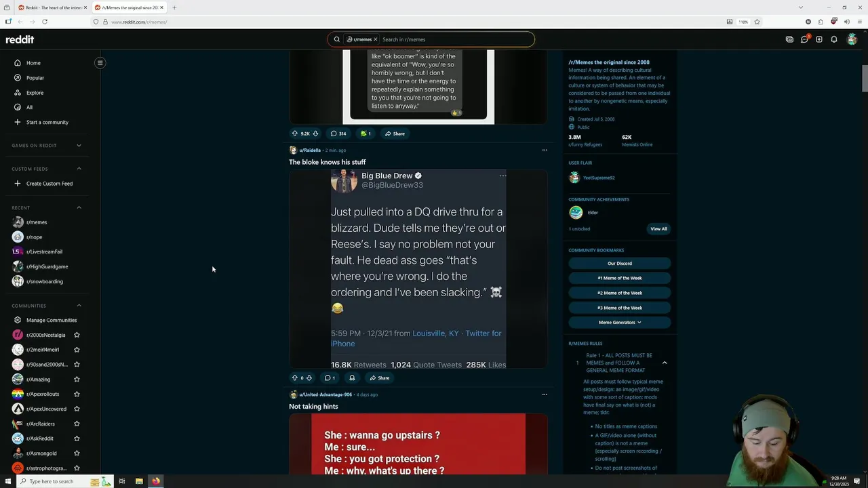The image size is (868, 488).
Task: Collapse Games on Reddit section
Action: [79, 145]
